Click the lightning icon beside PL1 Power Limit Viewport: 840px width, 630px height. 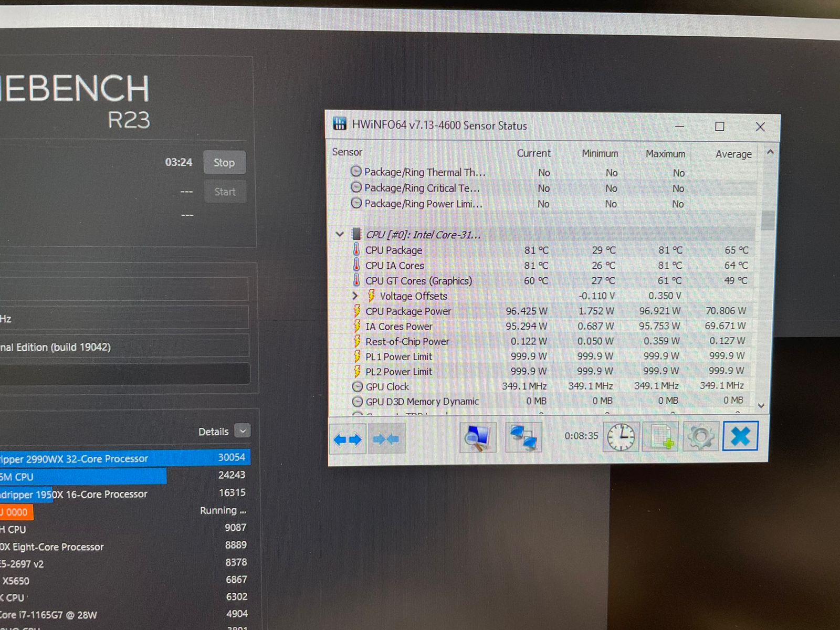[357, 356]
